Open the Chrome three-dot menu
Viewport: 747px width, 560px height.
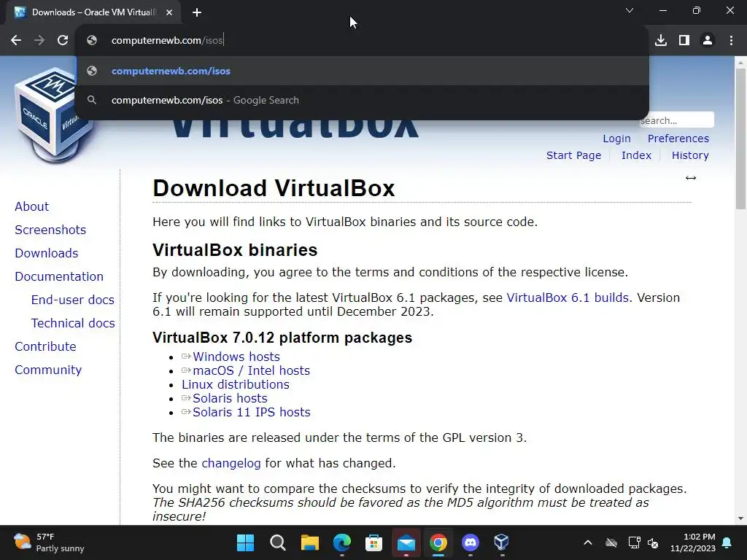click(x=731, y=41)
